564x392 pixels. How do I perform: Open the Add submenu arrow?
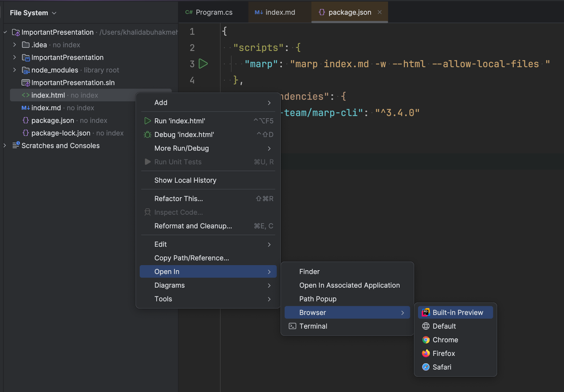(269, 103)
